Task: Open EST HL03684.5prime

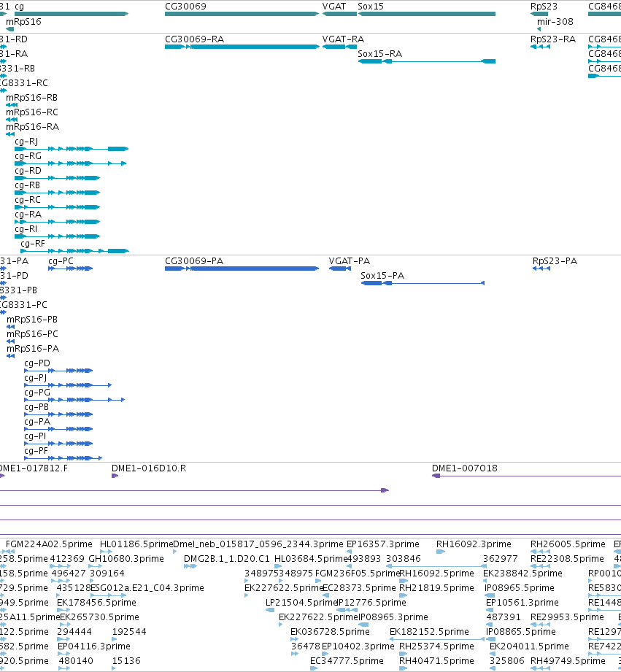Action: point(311,558)
